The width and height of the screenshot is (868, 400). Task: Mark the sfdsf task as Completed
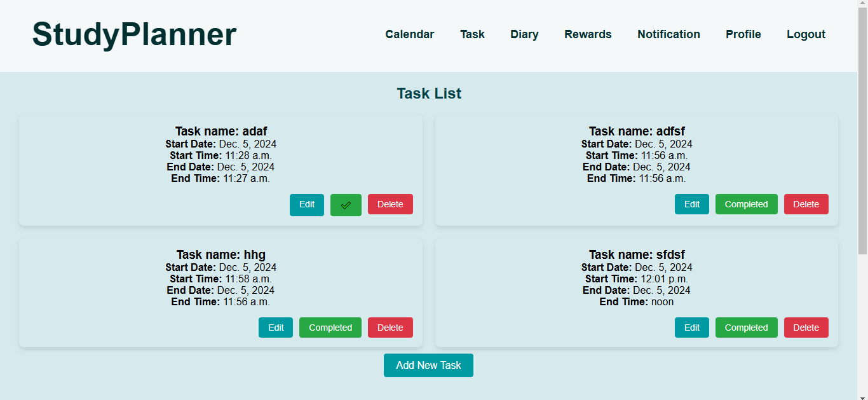pyautogui.click(x=746, y=328)
